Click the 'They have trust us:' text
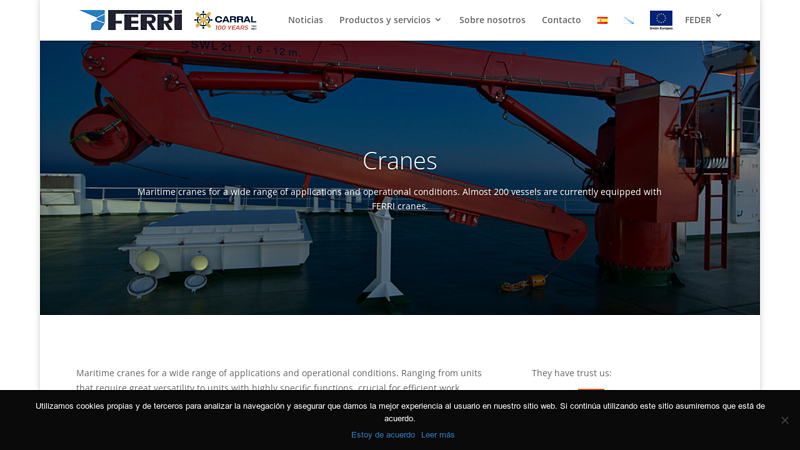This screenshot has height=450, width=800. [x=571, y=373]
